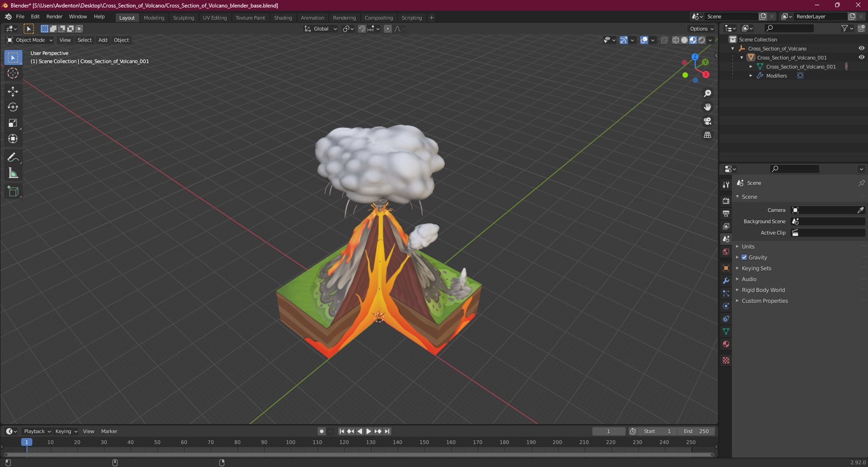Screen dimensions: 868x467
Task: Toggle proportional editing
Action: click(x=387, y=29)
